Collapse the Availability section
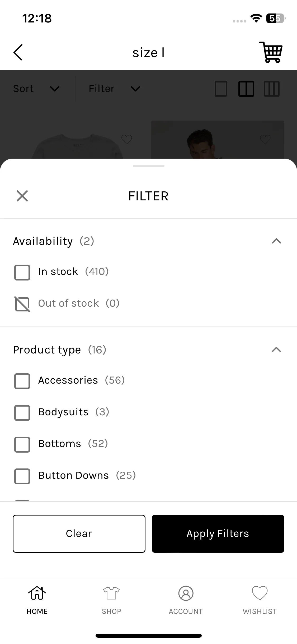Image resolution: width=297 pixels, height=644 pixels. [x=276, y=241]
